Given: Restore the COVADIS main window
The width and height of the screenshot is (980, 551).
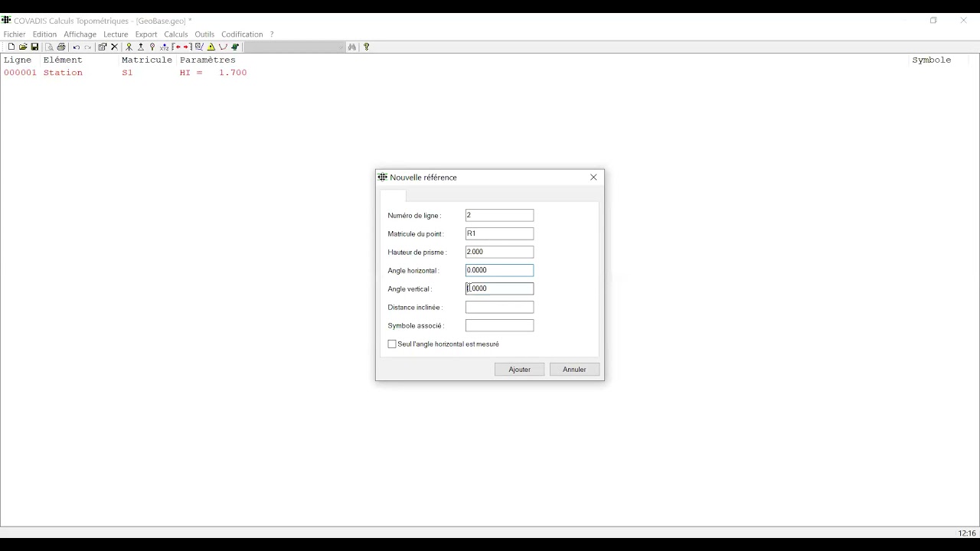Looking at the screenshot, I should (933, 21).
